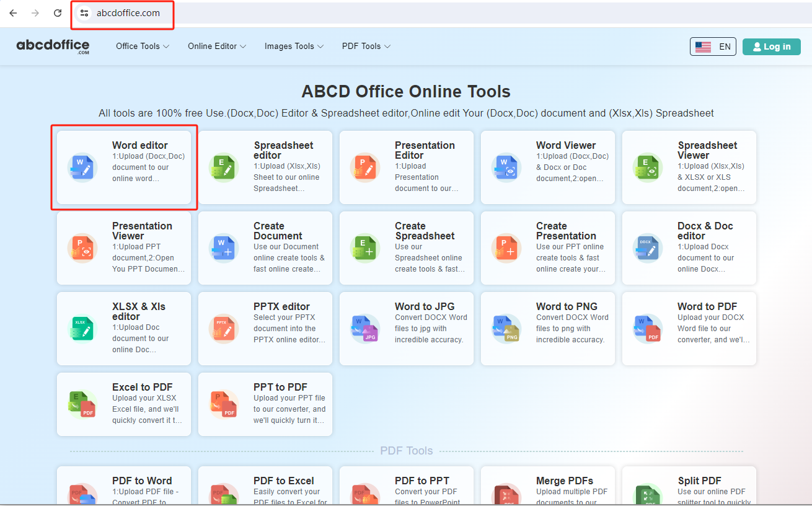Open the EN language selector
812x506 pixels.
[x=713, y=47]
